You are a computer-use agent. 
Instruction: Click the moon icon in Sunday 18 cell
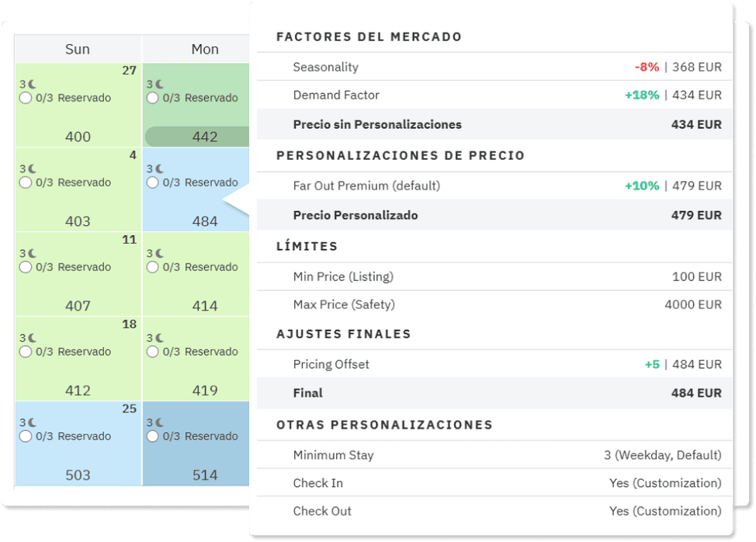pos(33,338)
